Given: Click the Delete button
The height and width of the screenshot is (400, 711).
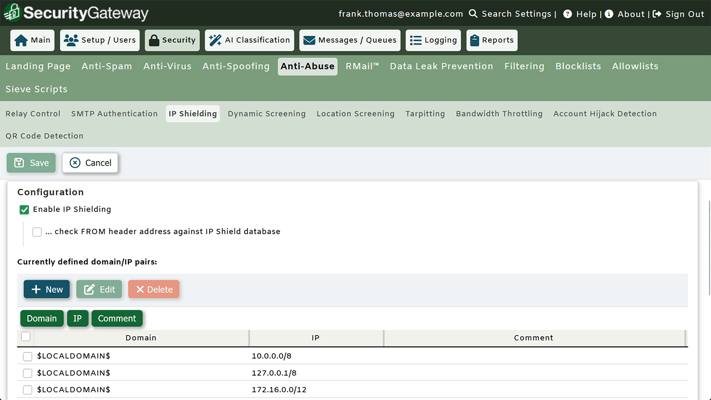Looking at the screenshot, I should [x=154, y=289].
